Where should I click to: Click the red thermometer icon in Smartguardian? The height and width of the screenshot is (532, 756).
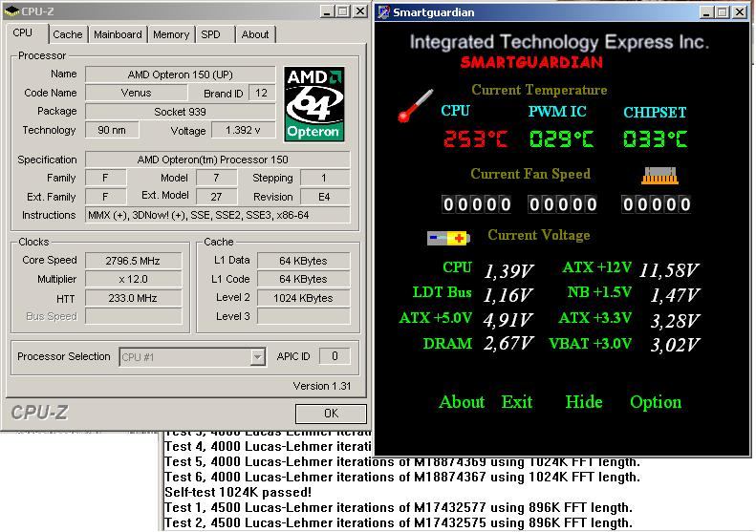414,105
